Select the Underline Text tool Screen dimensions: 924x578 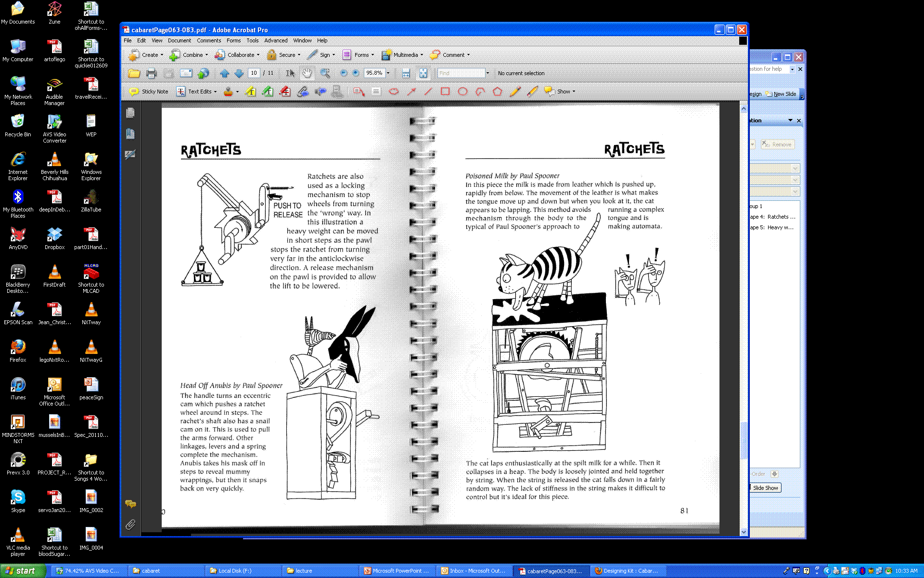tap(268, 92)
